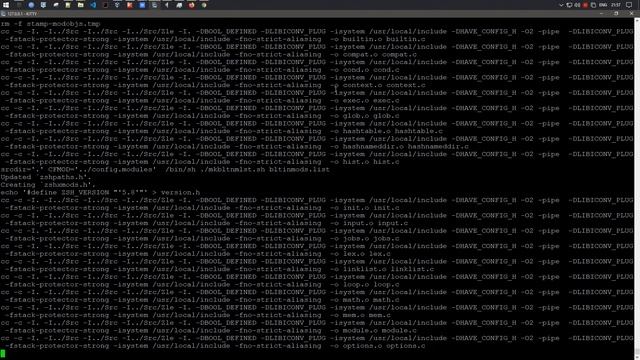
Task: Switch the ENG input language indicator
Action: (x=603, y=5)
